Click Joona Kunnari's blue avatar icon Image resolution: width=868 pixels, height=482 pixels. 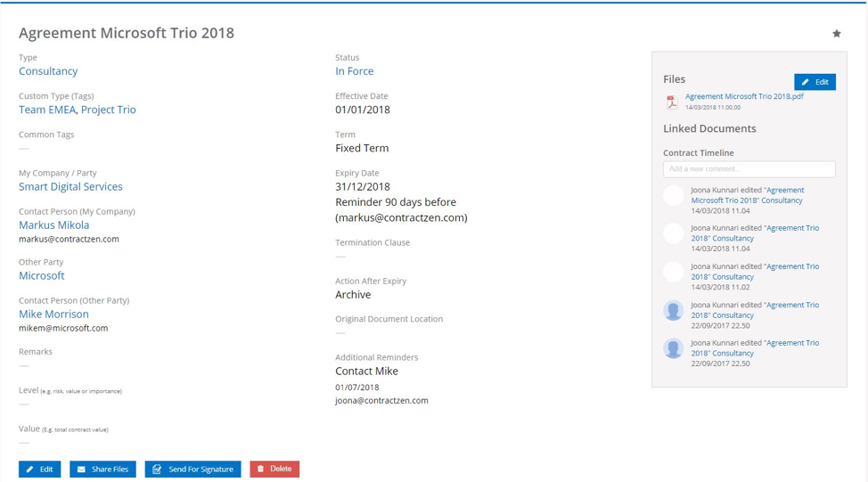click(673, 310)
